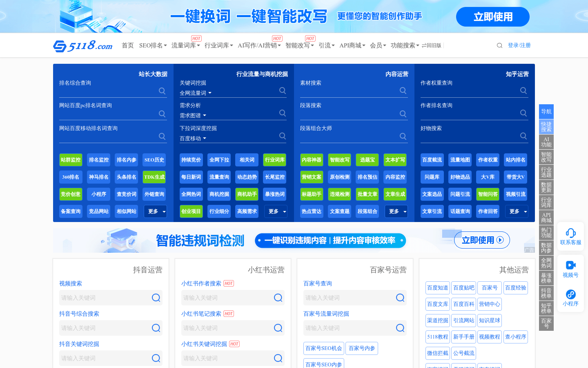This screenshot has height=368, width=588.
Task: Click search icon for 下拉词深度挖掘
Action: point(283,136)
